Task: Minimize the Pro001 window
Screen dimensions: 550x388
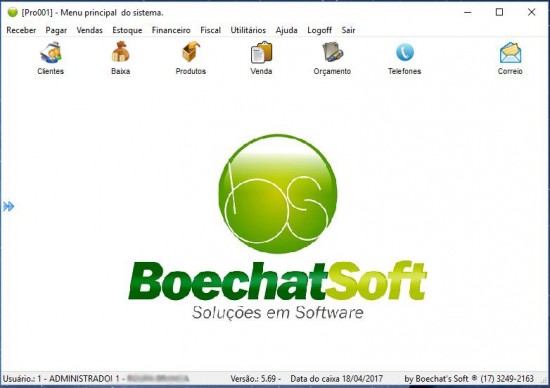Action: (x=468, y=12)
